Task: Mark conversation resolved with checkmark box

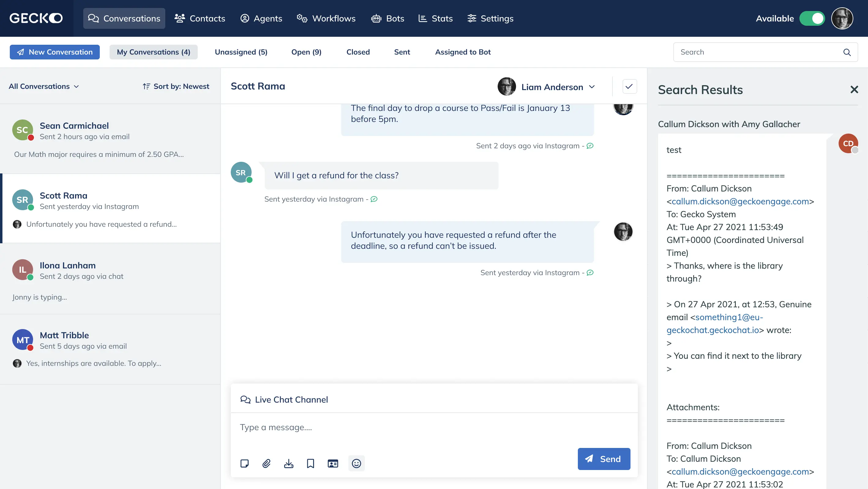Action: click(x=629, y=87)
